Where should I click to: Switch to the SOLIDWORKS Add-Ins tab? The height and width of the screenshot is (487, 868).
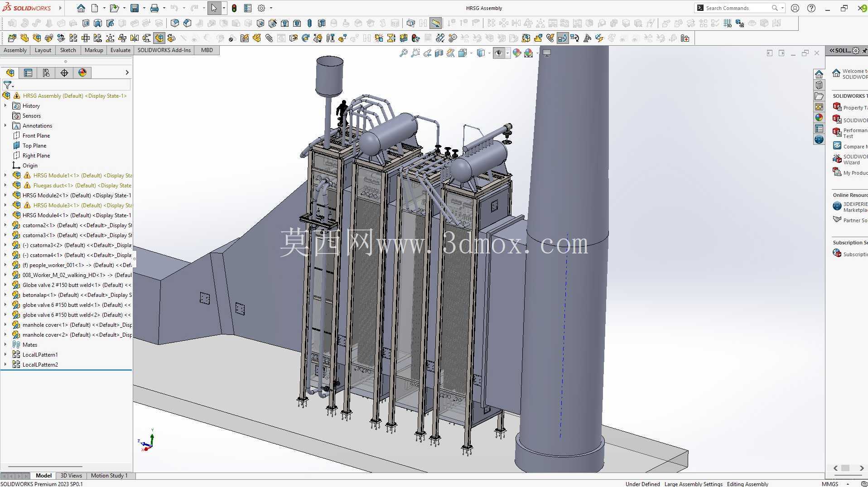coord(164,50)
